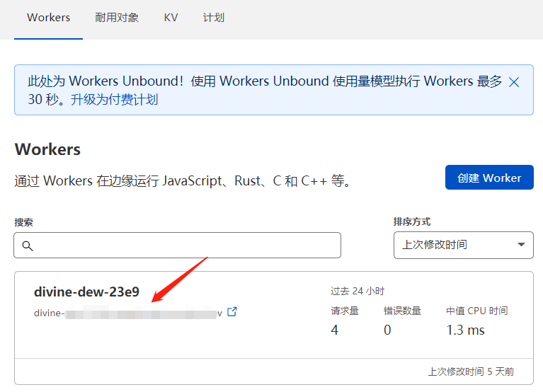
Task: Open the divine-dew-23e9 worker
Action: tap(86, 292)
